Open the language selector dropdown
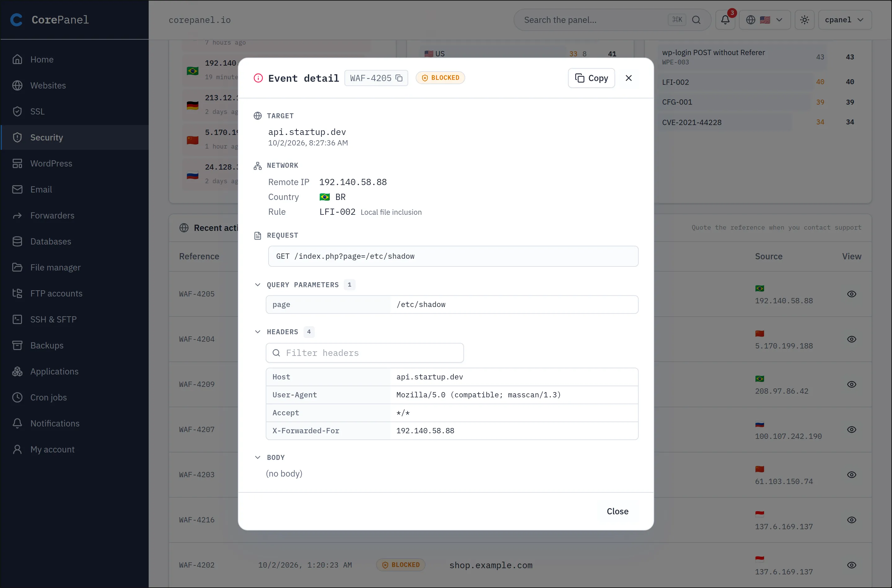 (x=764, y=20)
